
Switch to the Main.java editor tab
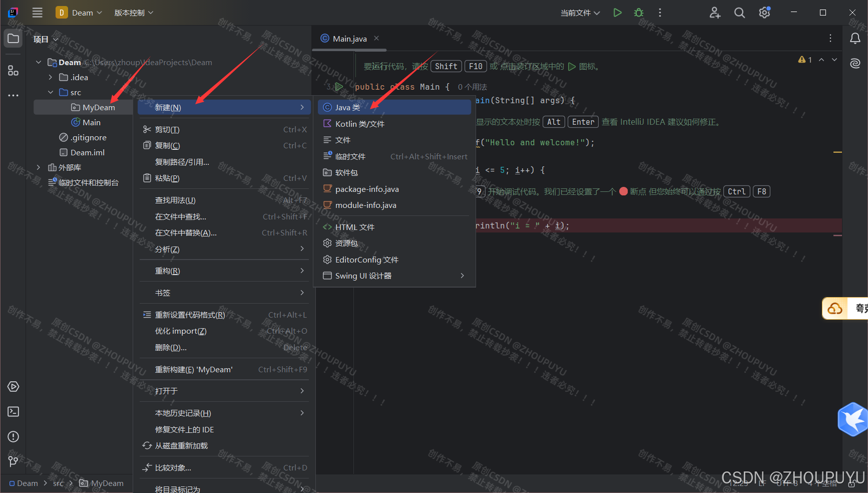(x=349, y=39)
